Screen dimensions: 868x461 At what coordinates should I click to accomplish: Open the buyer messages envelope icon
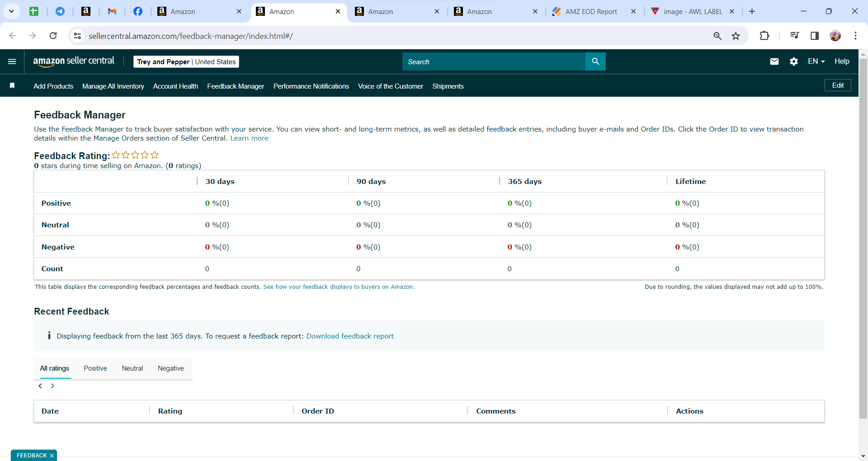coord(774,61)
